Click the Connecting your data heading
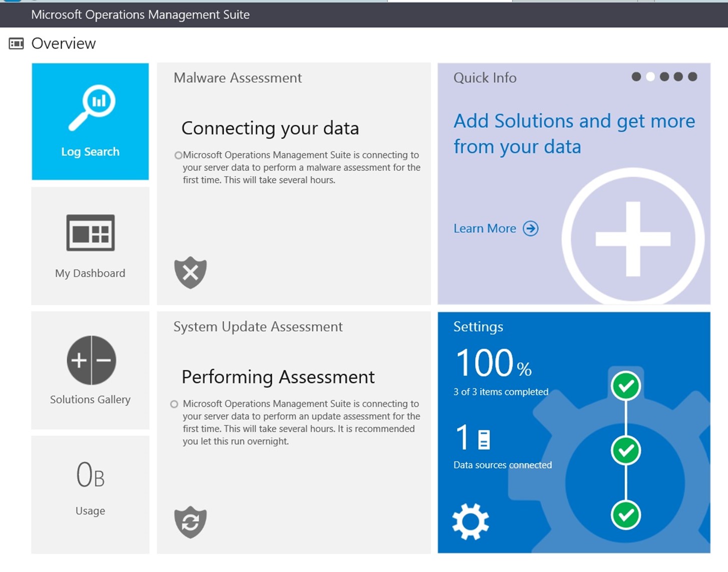728x572 pixels. pyautogui.click(x=270, y=128)
